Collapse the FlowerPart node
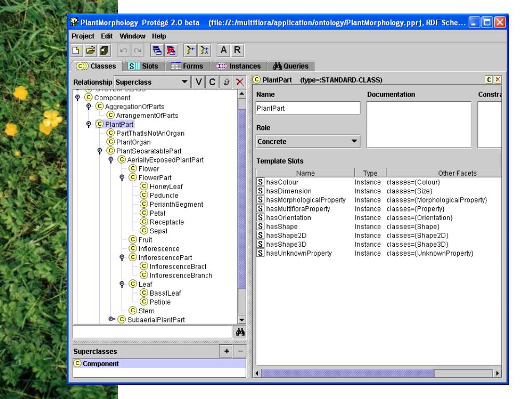 pos(122,178)
